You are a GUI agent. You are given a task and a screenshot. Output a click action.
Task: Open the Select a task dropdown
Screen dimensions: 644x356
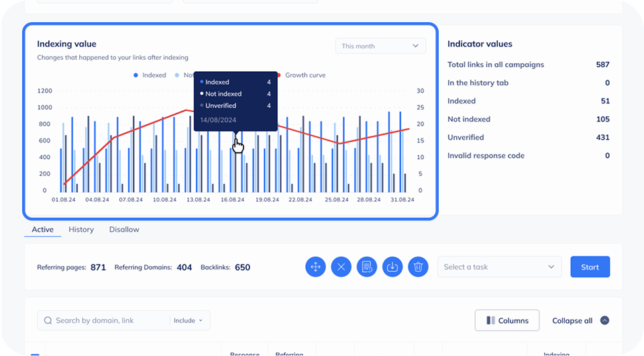[500, 267]
